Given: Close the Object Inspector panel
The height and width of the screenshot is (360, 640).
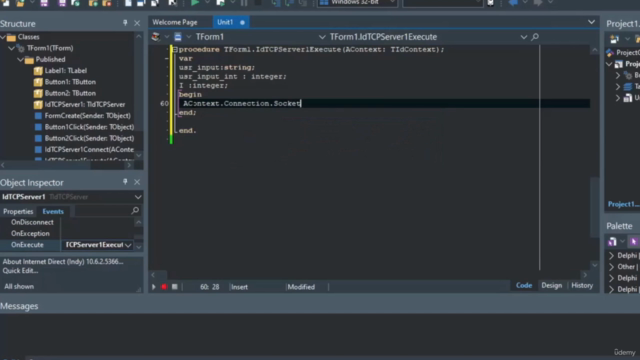Looking at the screenshot, I should [x=137, y=182].
